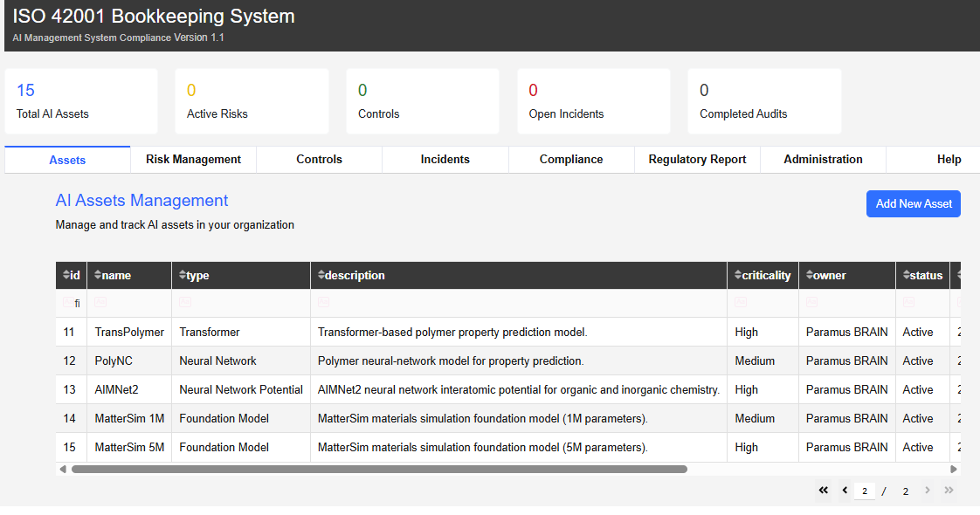The height and width of the screenshot is (515, 980).
Task: Click id 11 cell
Action: pyautogui.click(x=72, y=332)
